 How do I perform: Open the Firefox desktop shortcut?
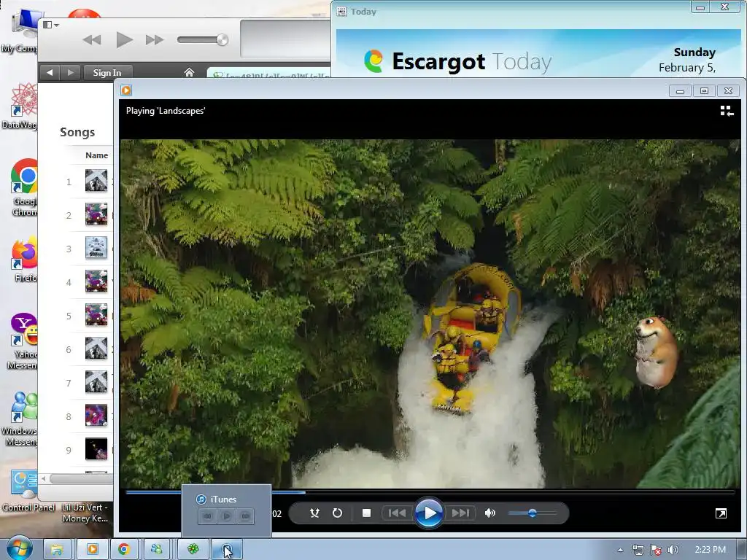[24, 260]
